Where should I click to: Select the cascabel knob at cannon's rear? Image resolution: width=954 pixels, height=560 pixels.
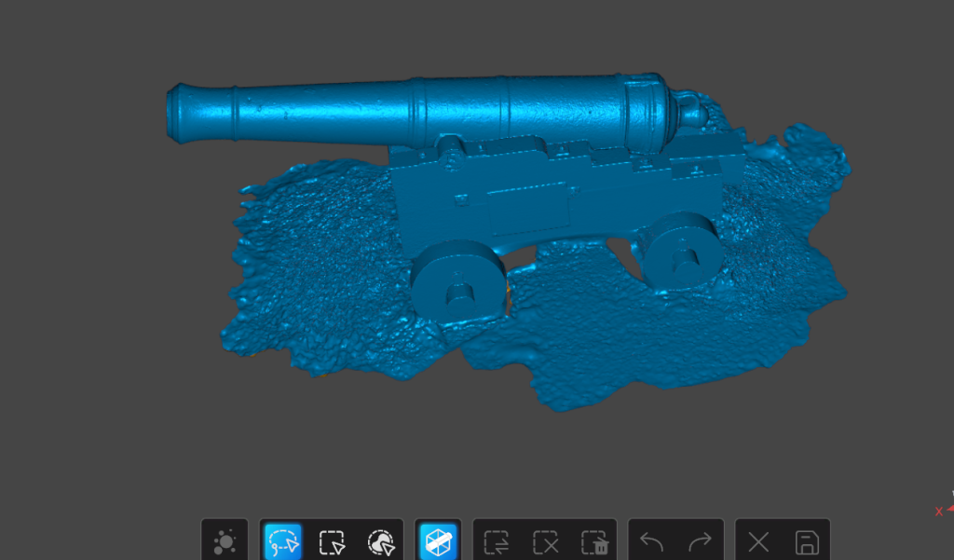[x=691, y=113]
